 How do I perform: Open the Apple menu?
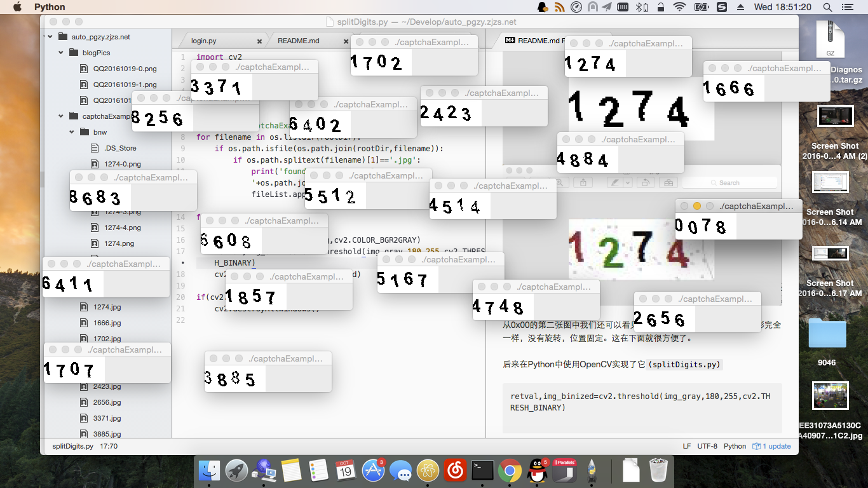[17, 7]
